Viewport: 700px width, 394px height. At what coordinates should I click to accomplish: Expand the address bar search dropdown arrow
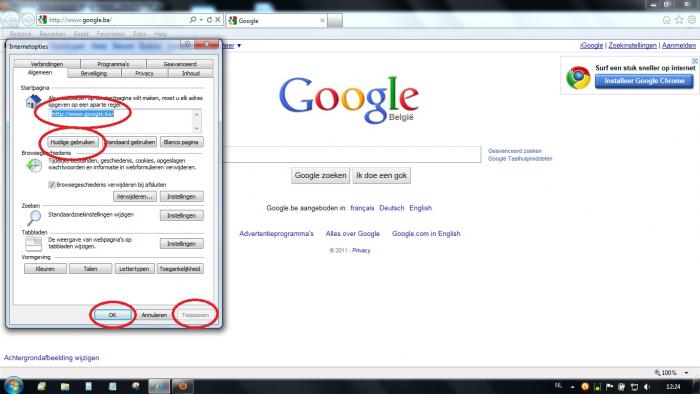coord(201,20)
